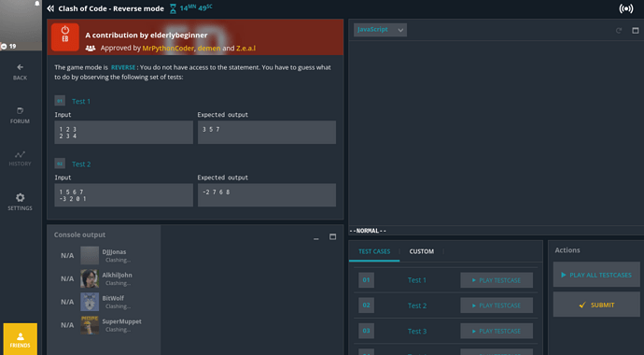
Task: Click the hourglass countdown timer
Action: (x=191, y=8)
